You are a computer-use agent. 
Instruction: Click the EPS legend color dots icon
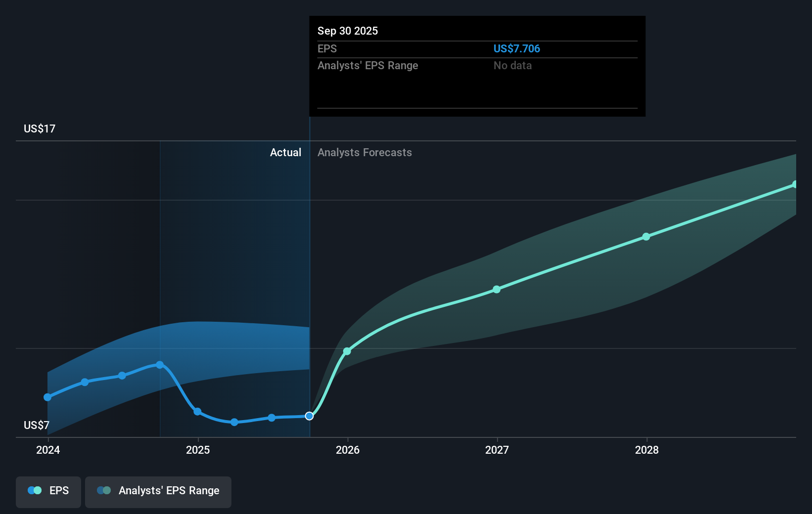35,490
